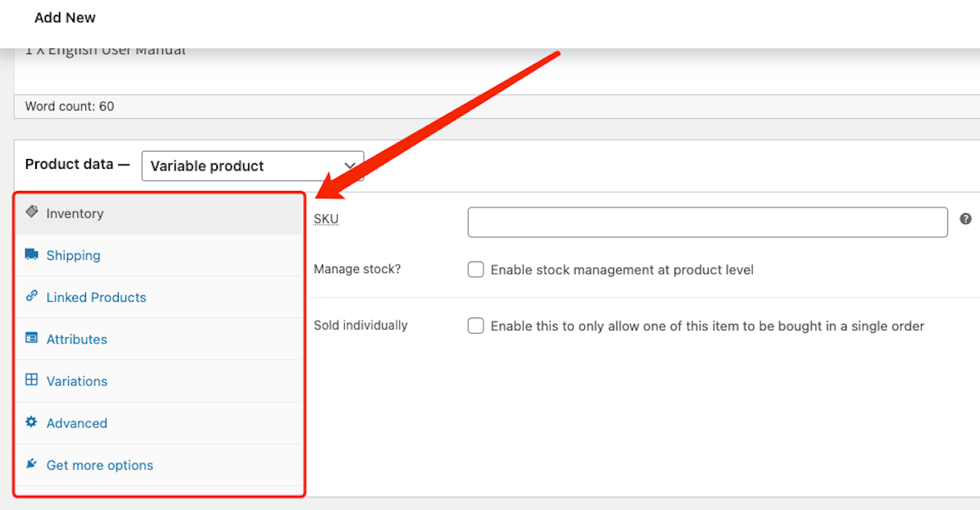The image size is (980, 510).
Task: Focus the SKU input field
Action: pos(707,222)
